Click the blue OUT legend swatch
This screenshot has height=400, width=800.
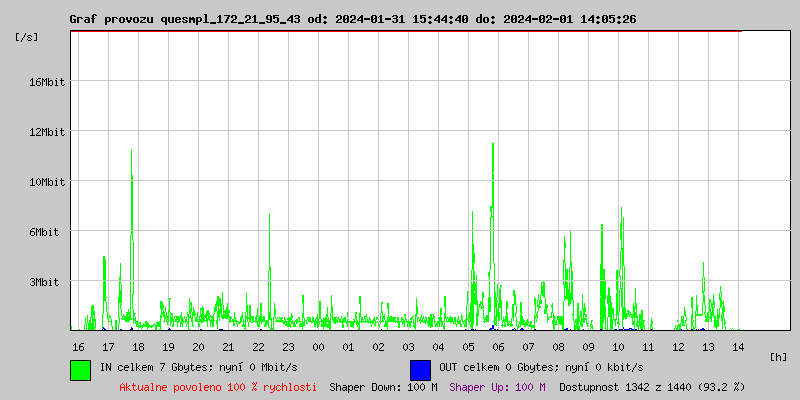[420, 369]
